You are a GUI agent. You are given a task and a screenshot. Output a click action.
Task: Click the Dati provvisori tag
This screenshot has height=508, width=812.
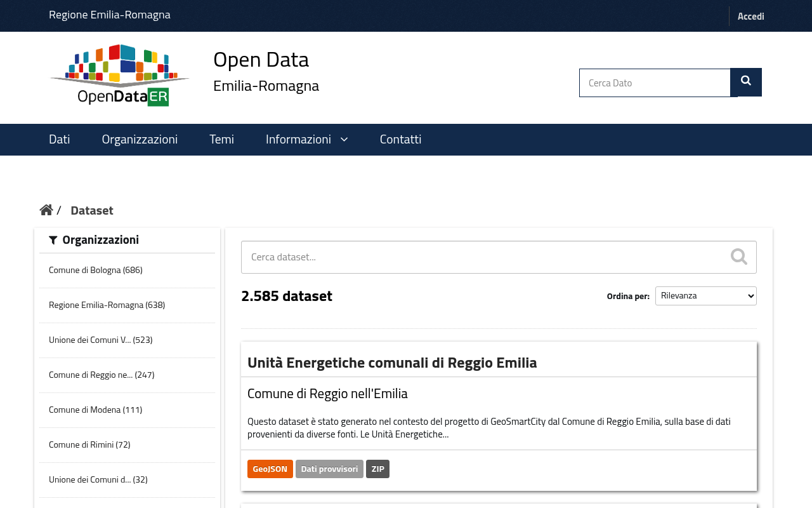[x=329, y=469]
